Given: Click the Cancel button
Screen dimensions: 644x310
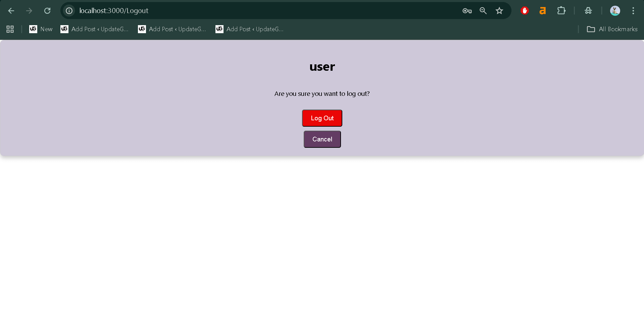Looking at the screenshot, I should coord(322,139).
